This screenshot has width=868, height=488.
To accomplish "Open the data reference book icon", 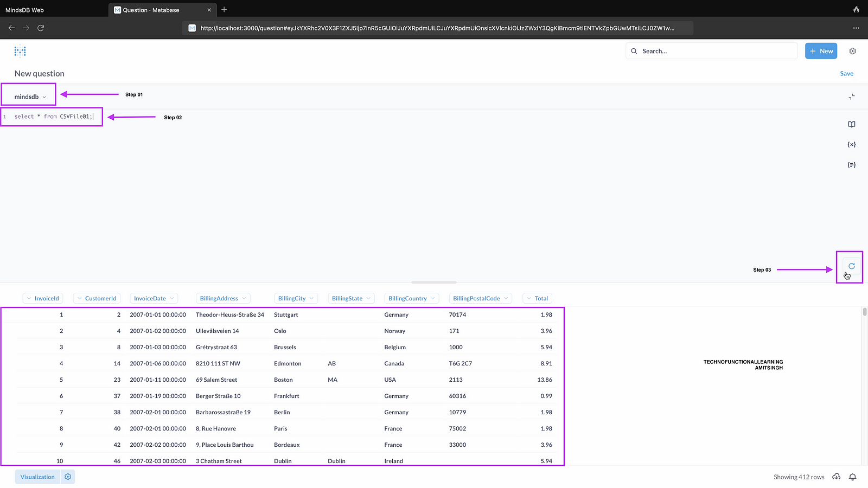I will click(852, 124).
